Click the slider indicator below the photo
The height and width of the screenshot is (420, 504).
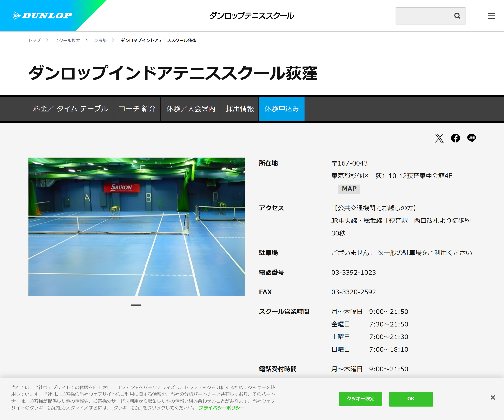coord(136,305)
